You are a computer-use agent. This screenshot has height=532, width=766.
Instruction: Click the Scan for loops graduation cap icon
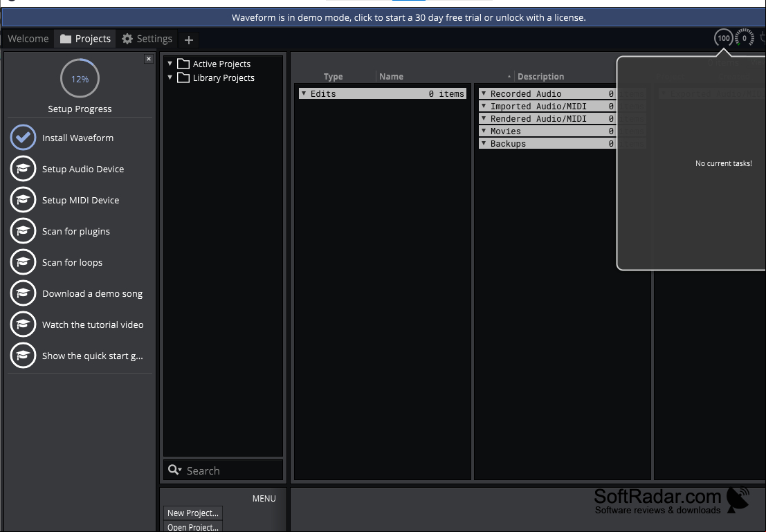23,262
